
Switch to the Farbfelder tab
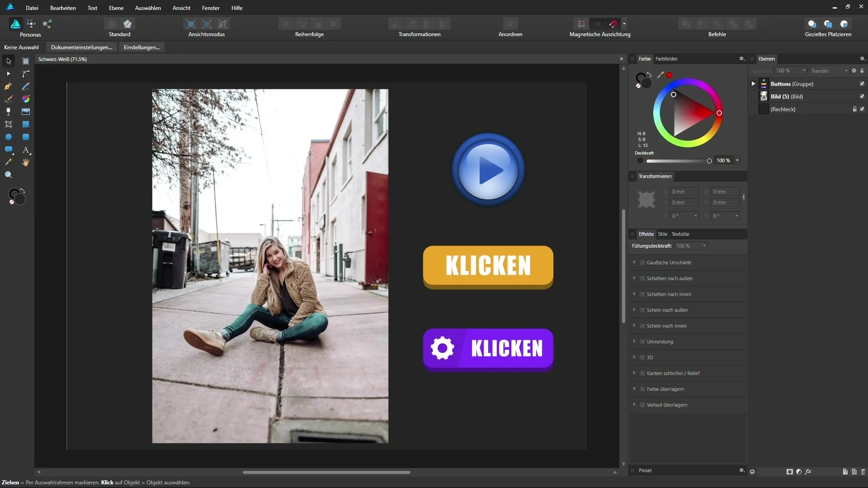click(x=666, y=59)
